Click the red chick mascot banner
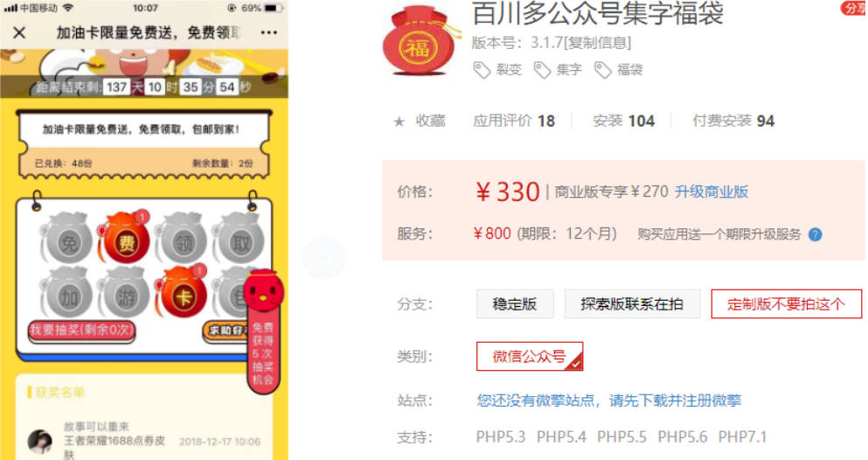Image resolution: width=868 pixels, height=460 pixels. (x=263, y=332)
